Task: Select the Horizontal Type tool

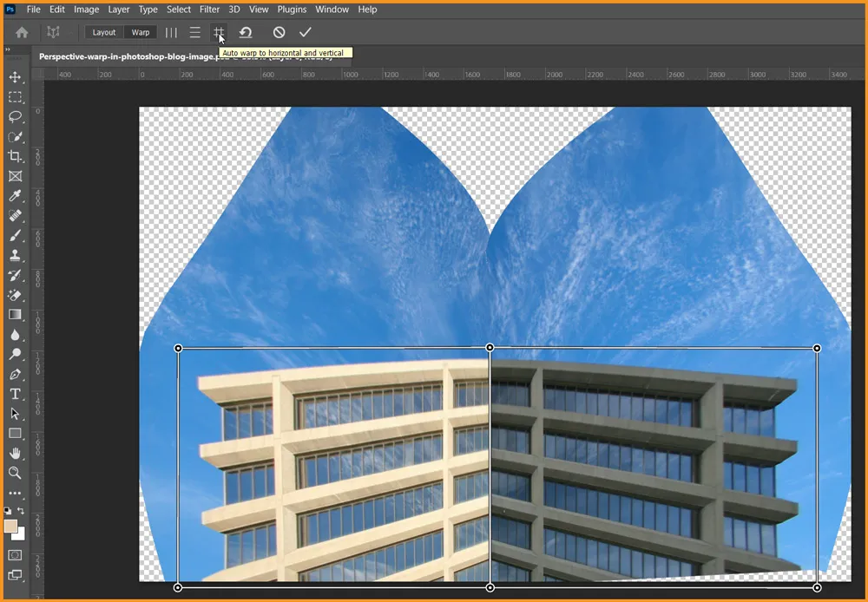Action: pyautogui.click(x=15, y=394)
